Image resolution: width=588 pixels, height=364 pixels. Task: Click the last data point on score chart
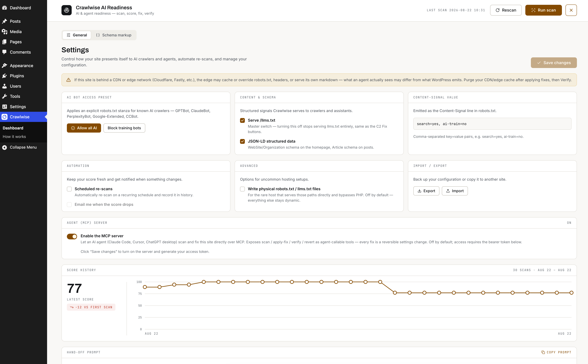point(571,293)
